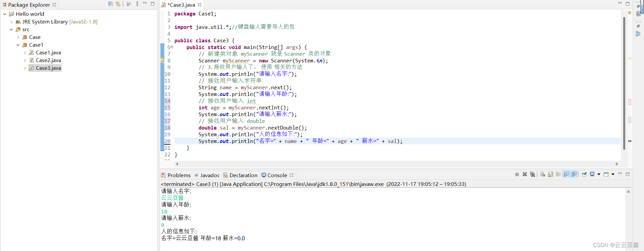Expand Case2.java in the tree
The image size is (644, 251).
pos(25,60)
